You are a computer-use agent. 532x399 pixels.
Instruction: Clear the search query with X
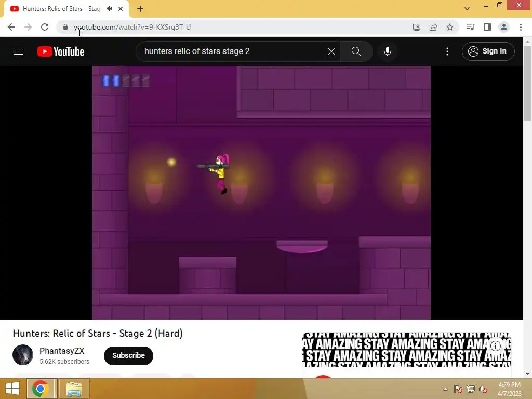(331, 51)
